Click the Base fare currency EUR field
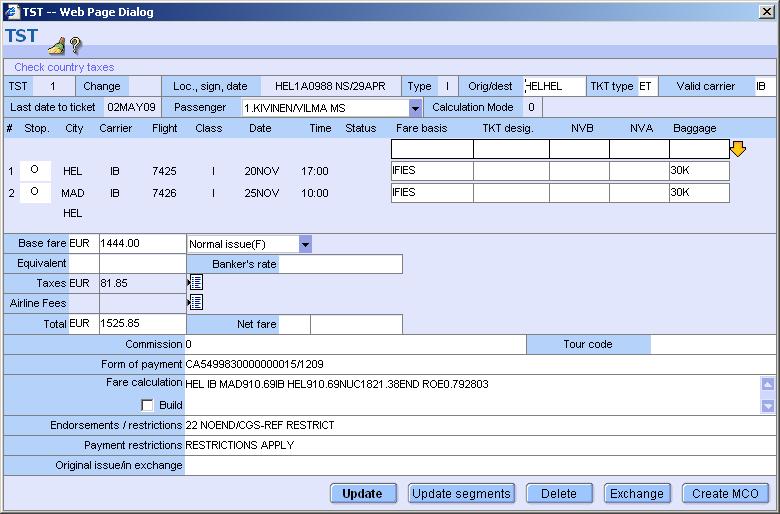Image resolution: width=780 pixels, height=514 pixels. coord(84,243)
